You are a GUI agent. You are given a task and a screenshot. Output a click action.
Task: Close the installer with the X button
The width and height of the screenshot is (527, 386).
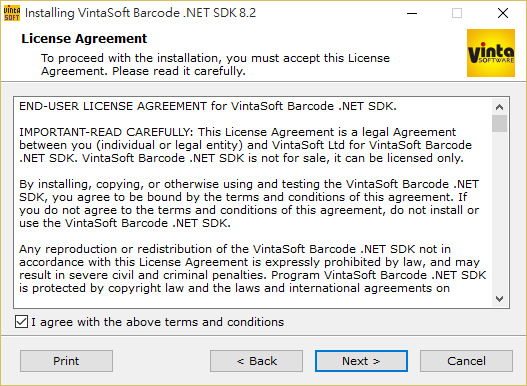(x=503, y=13)
